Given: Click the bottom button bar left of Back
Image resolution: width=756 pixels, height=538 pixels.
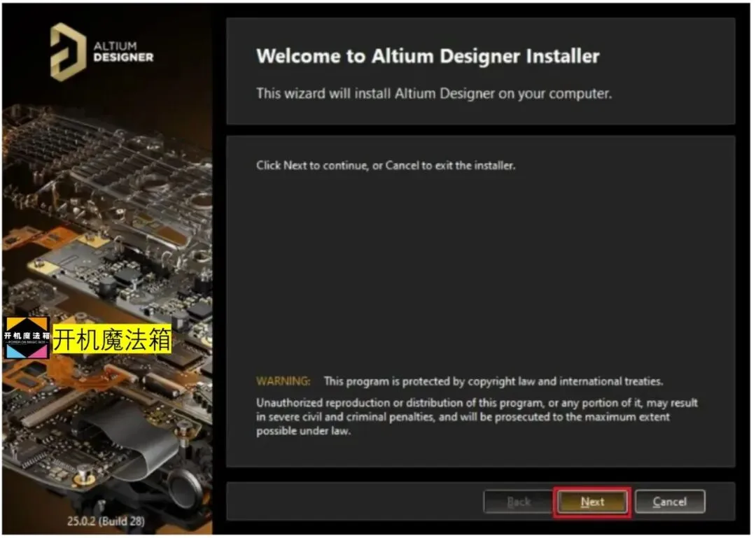Looking at the screenshot, I should [x=355, y=502].
